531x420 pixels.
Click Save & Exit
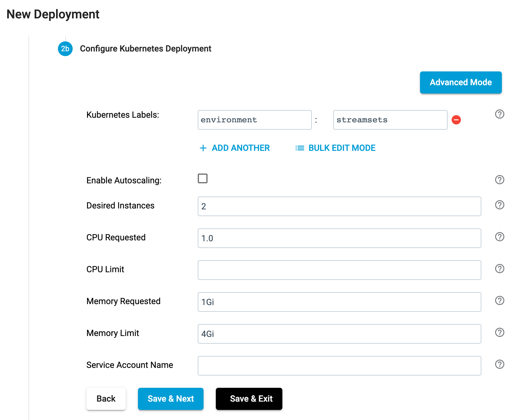click(x=249, y=399)
